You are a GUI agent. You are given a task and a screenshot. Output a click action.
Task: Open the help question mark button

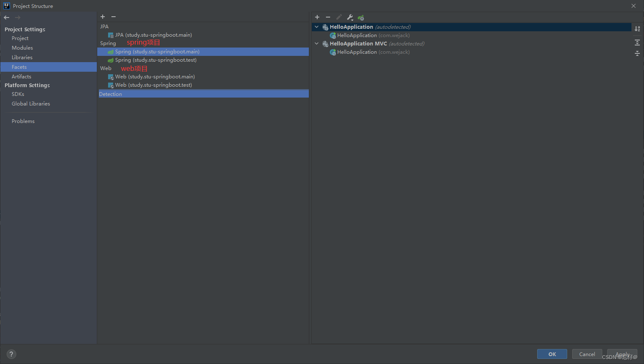[x=11, y=354]
